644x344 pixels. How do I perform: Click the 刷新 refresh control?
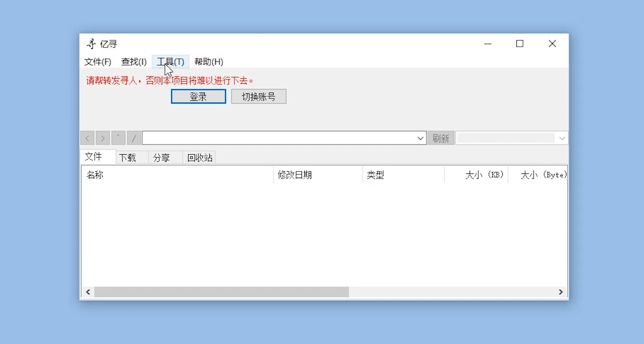(441, 138)
